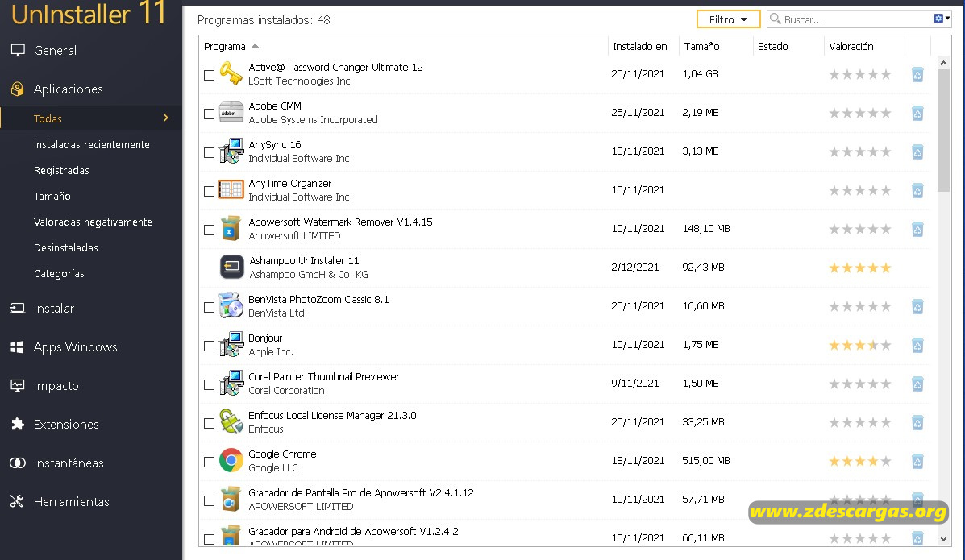
Task: Tick the AnySync 16 checkbox
Action: [x=210, y=152]
